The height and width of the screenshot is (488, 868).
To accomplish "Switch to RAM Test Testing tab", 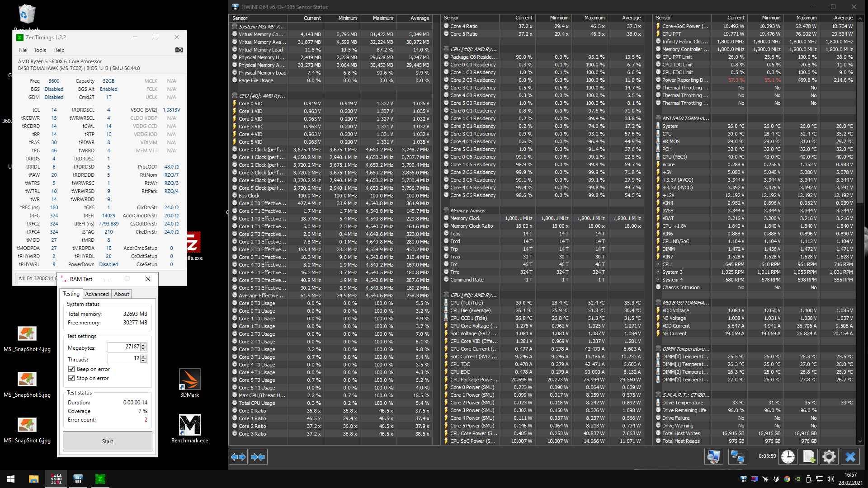I will pyautogui.click(x=71, y=294).
